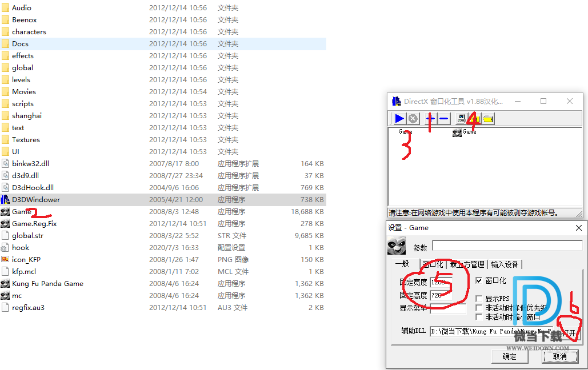Open settings via the computer toolbar icon
This screenshot has height=370, width=588.
tap(462, 119)
